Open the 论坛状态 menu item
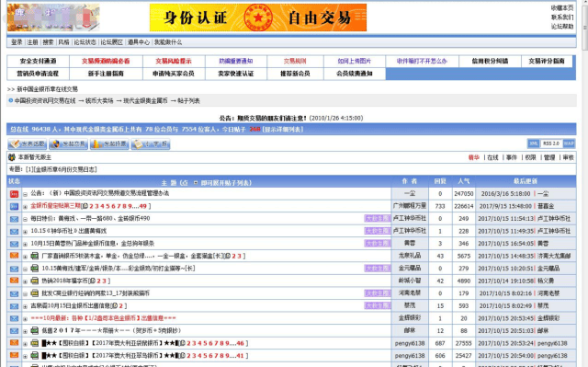The width and height of the screenshot is (588, 367). coord(85,42)
